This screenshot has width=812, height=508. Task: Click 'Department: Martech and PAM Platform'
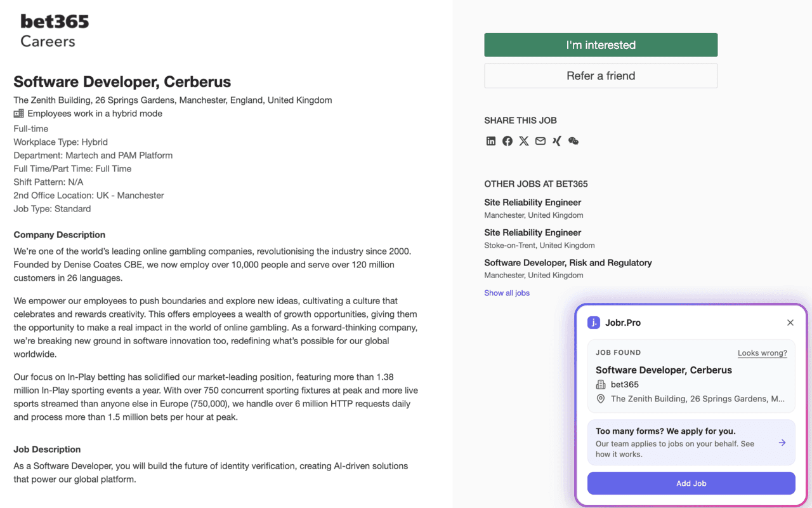[x=93, y=156]
